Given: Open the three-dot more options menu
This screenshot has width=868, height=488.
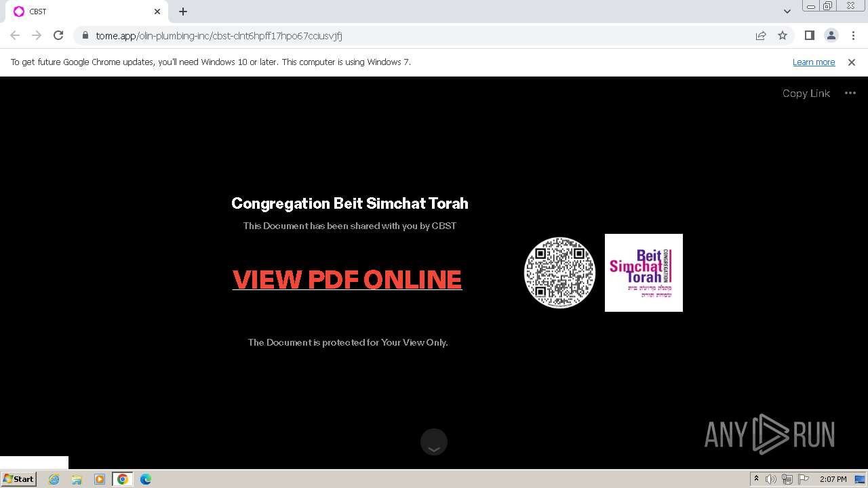Looking at the screenshot, I should [x=850, y=94].
